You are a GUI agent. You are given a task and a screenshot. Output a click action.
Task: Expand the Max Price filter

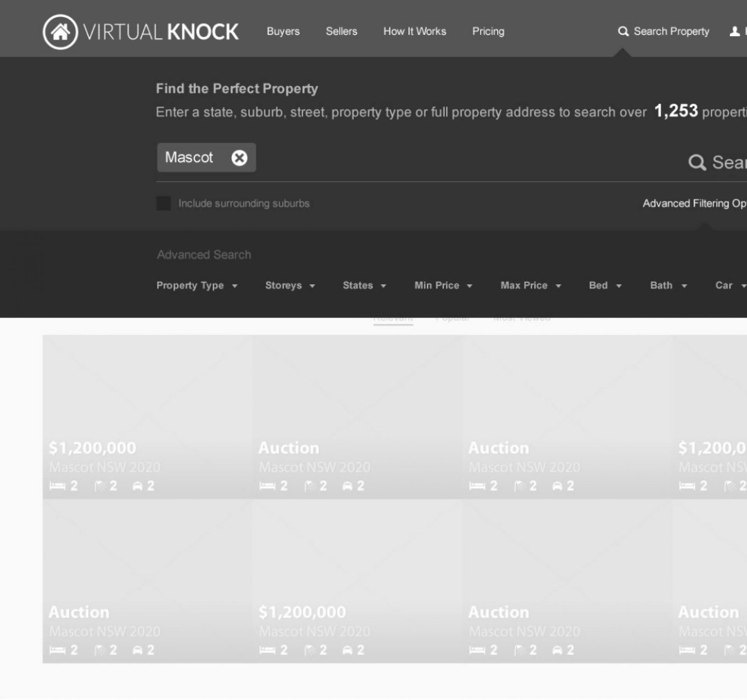click(x=531, y=286)
